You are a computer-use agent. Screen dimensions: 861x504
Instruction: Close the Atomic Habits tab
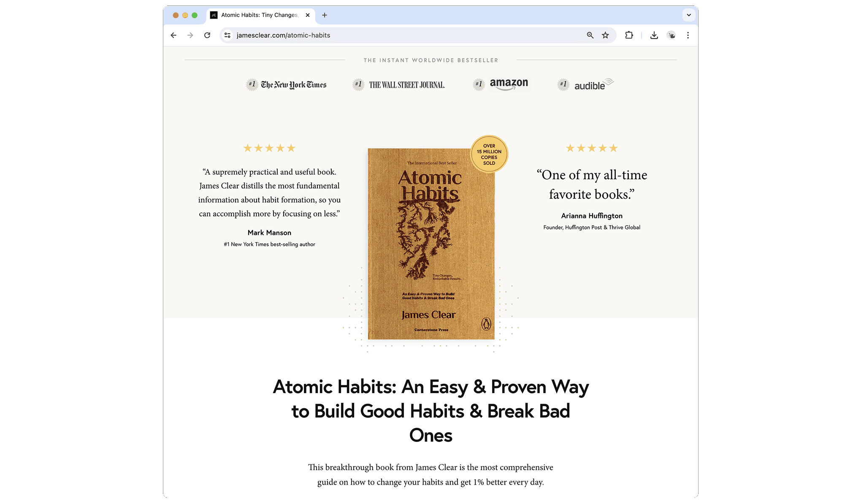[x=308, y=15]
